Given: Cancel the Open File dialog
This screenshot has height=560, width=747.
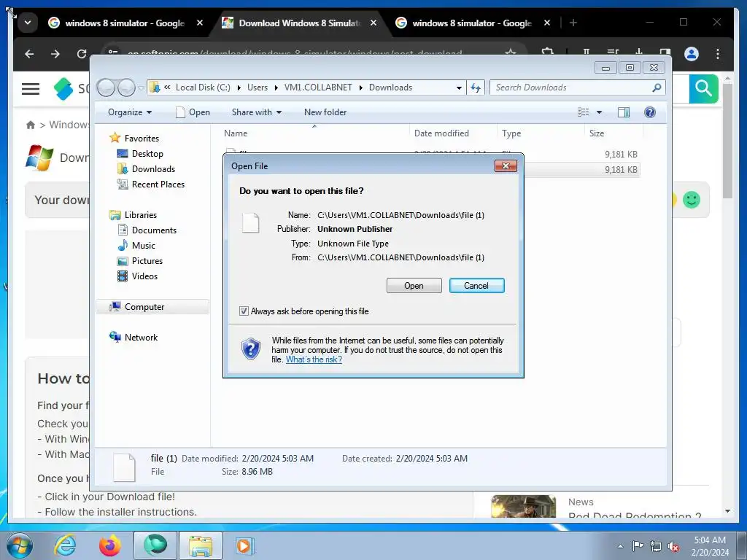Looking at the screenshot, I should tap(476, 286).
